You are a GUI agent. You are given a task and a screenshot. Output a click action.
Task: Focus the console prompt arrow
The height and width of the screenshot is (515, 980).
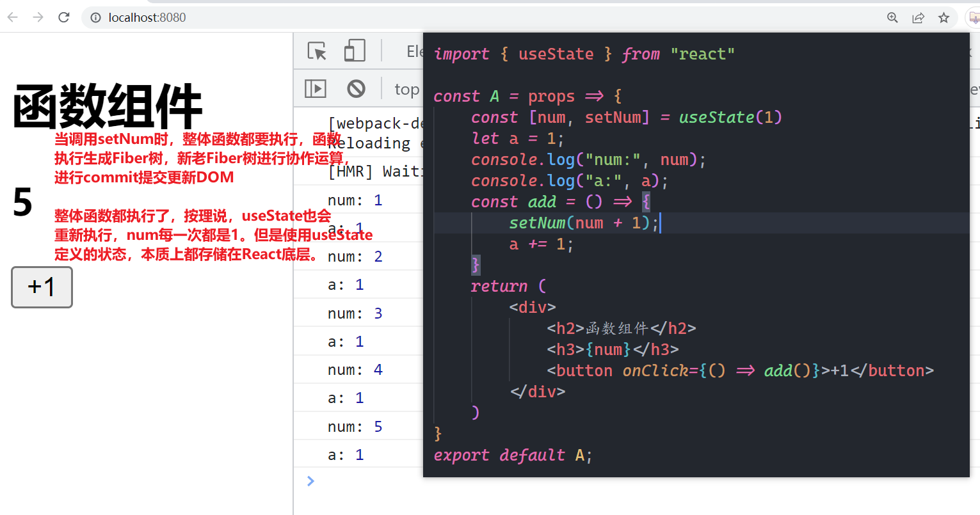point(310,480)
